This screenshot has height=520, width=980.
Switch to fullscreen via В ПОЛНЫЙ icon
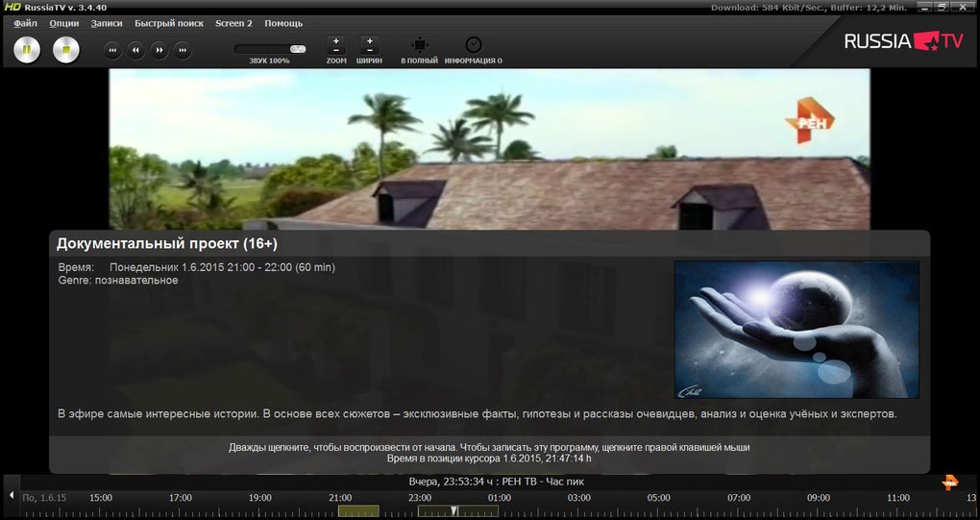[x=419, y=45]
